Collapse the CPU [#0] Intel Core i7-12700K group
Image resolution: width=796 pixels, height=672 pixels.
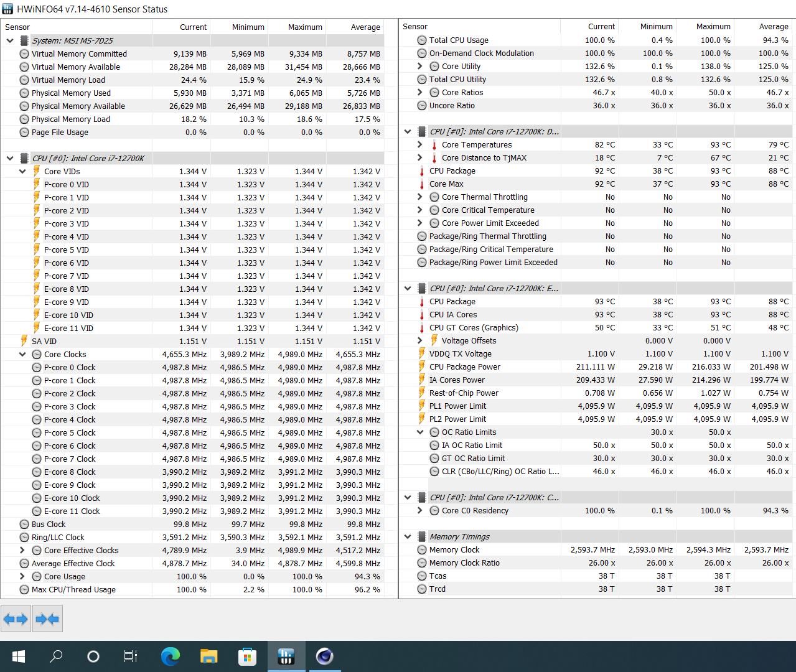click(x=10, y=158)
